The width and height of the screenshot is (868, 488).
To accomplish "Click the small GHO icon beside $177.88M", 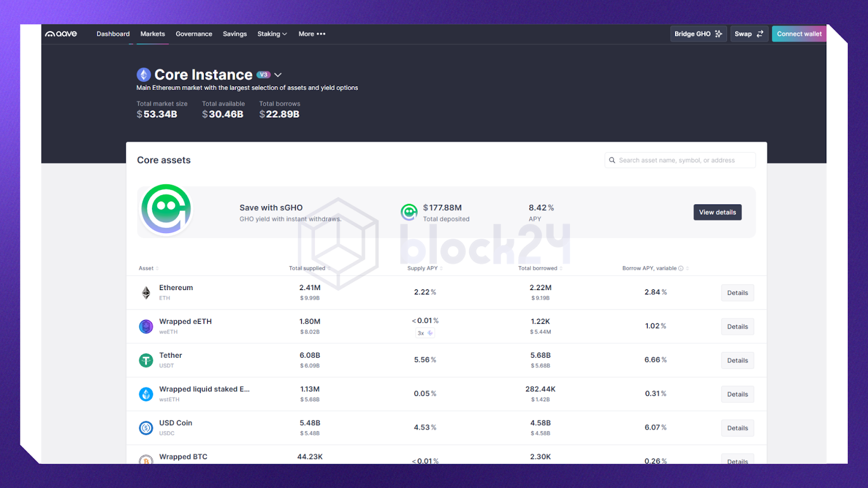I will coord(409,212).
